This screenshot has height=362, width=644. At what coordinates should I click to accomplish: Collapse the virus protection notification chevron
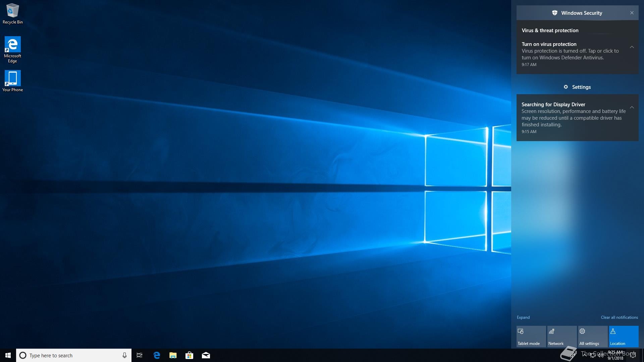tap(632, 47)
